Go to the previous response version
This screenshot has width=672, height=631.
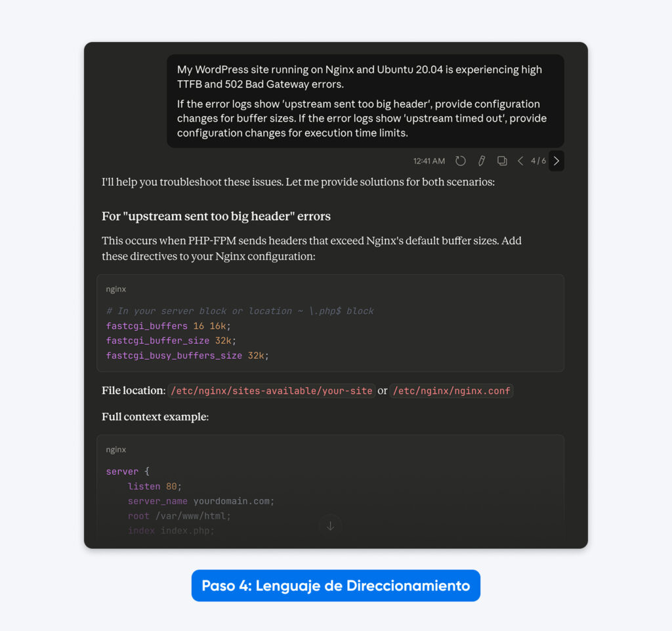coord(520,161)
